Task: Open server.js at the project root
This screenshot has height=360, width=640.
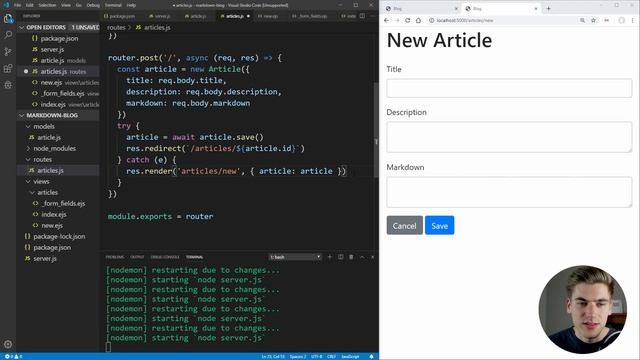Action: (45, 258)
